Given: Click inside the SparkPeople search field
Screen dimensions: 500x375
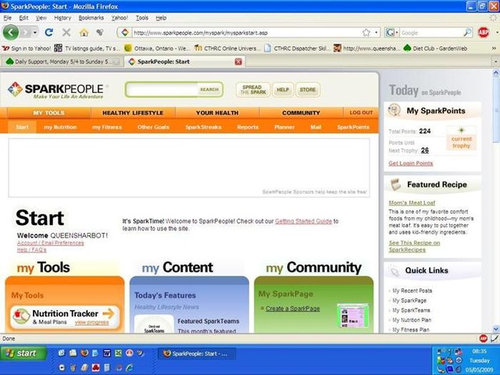Looking at the screenshot, I should (162, 89).
